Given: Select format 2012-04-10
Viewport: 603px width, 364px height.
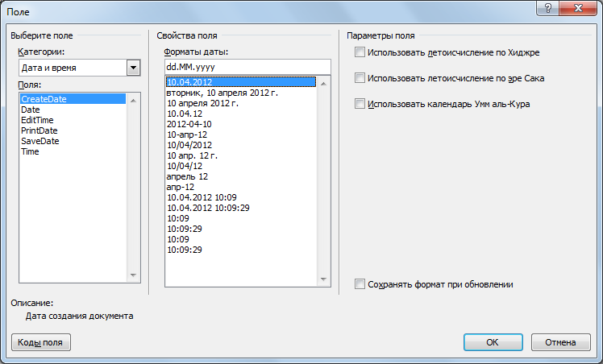Looking at the screenshot, I should coord(241,124).
